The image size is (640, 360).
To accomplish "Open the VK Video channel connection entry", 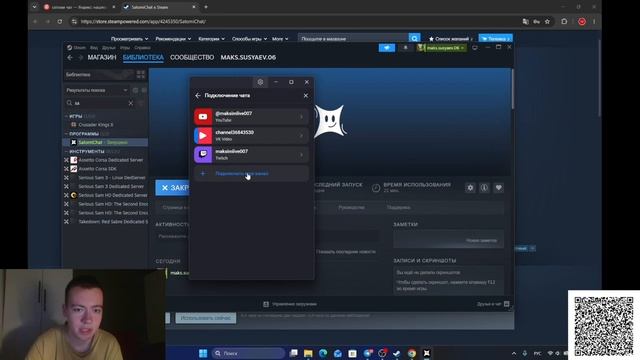I will 251,136.
